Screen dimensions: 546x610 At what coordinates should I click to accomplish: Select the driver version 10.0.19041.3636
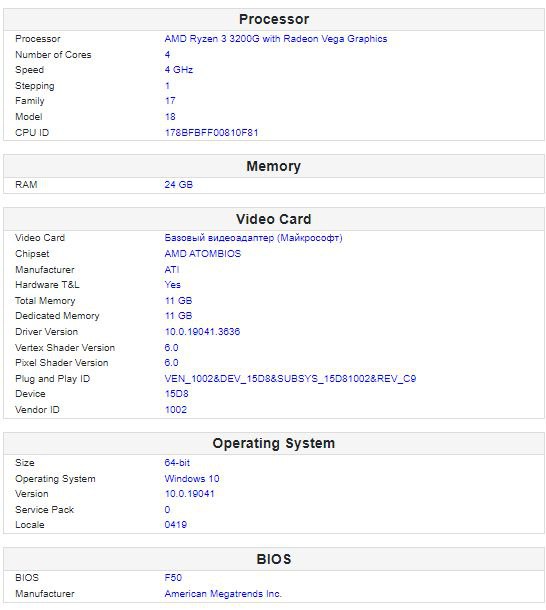202,331
